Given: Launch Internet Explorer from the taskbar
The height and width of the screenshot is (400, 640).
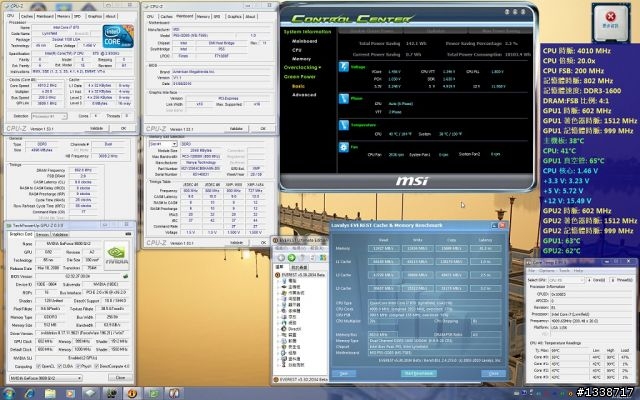Looking at the screenshot, I should click(29, 393).
